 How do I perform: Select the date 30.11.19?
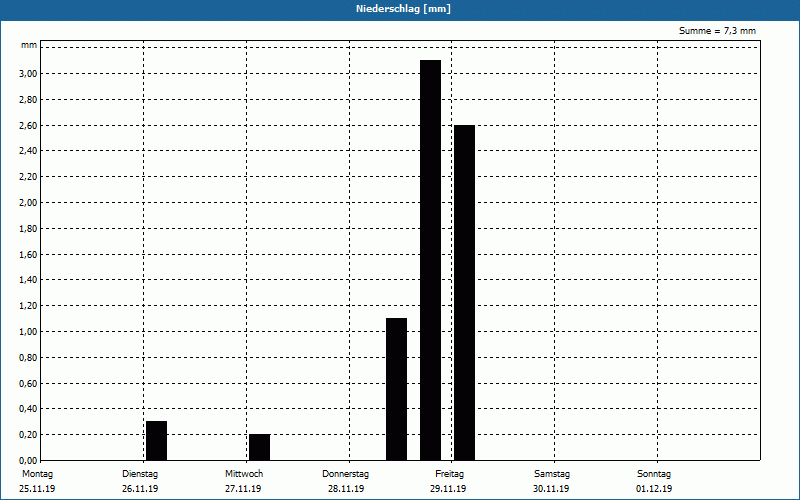(x=551, y=489)
